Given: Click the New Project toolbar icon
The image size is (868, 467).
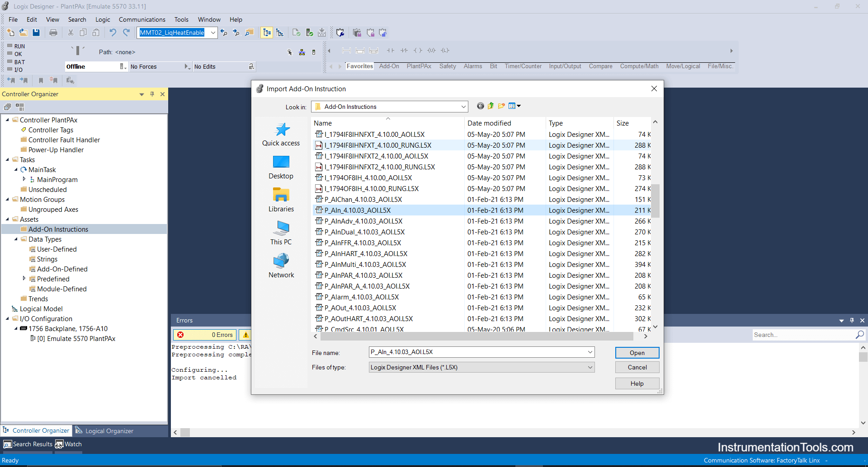Looking at the screenshot, I should click(10, 33).
